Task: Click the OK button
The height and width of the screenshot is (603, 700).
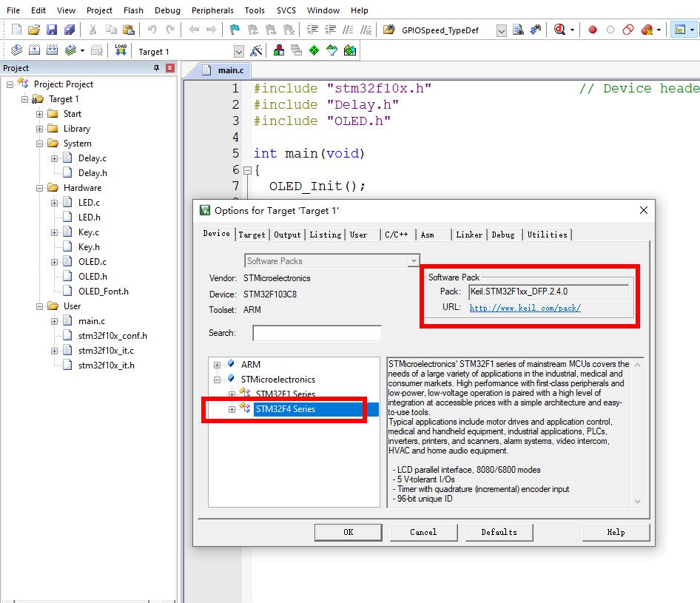Action: (349, 532)
